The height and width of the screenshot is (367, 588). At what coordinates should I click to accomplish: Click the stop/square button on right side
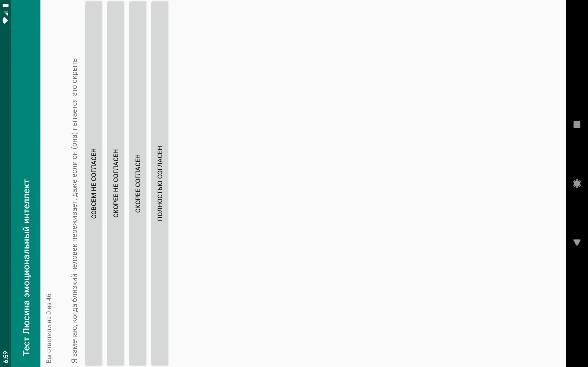point(577,124)
